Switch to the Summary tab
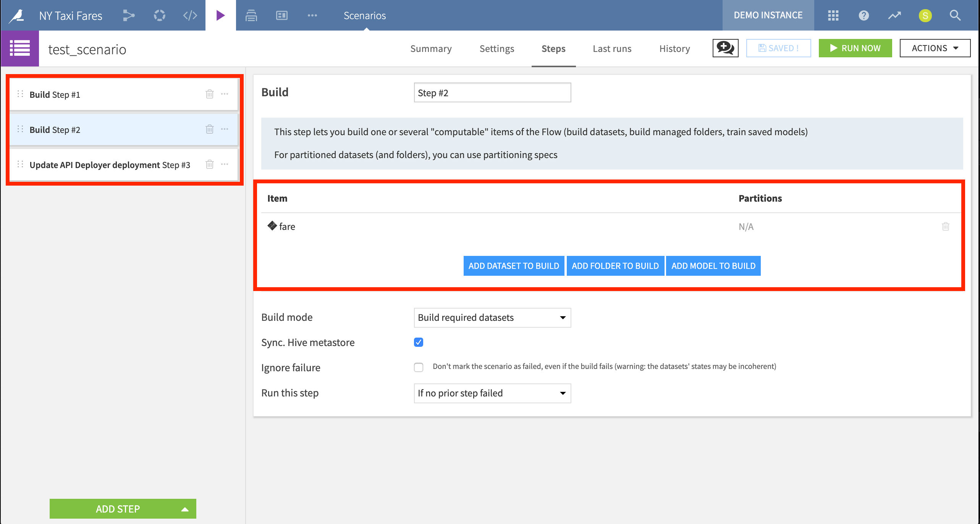Image resolution: width=980 pixels, height=524 pixels. click(x=431, y=49)
